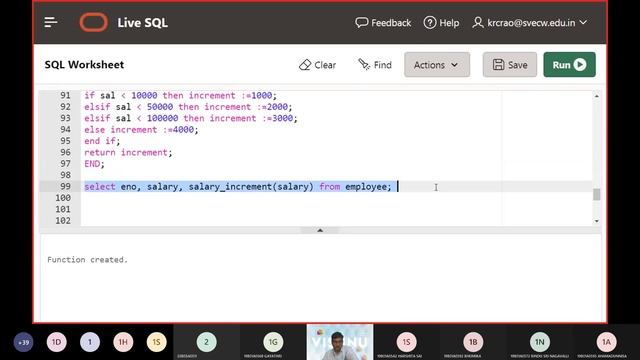Run the selected SQL statement
The height and width of the screenshot is (360, 640).
569,64
